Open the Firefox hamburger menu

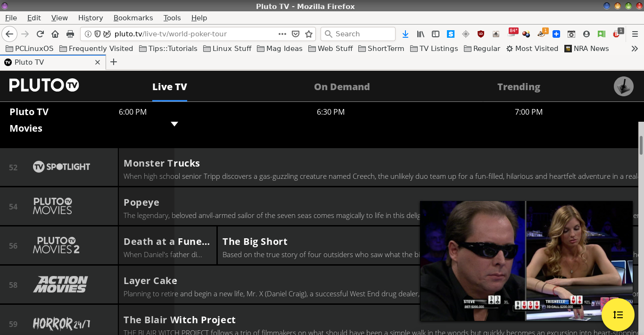(x=635, y=34)
